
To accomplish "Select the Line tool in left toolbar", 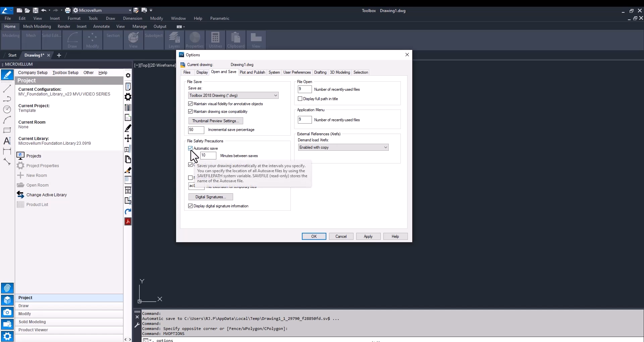I will (7, 89).
